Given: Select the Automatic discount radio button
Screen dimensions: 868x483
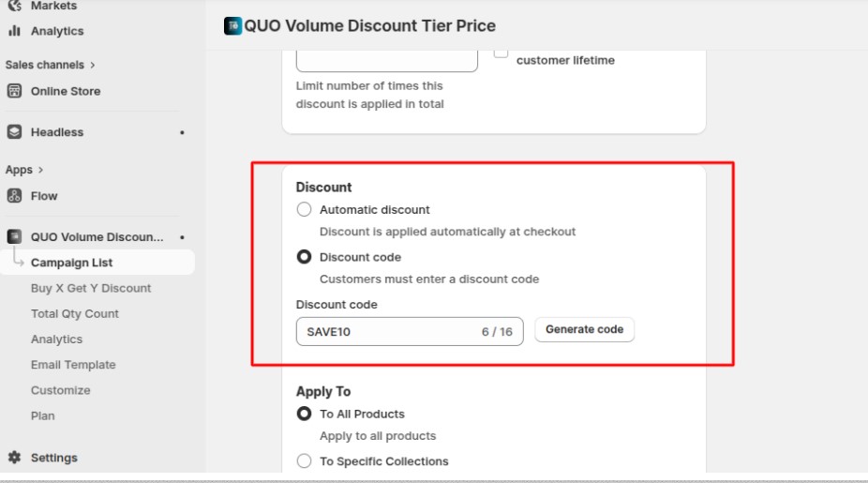Looking at the screenshot, I should coord(304,210).
